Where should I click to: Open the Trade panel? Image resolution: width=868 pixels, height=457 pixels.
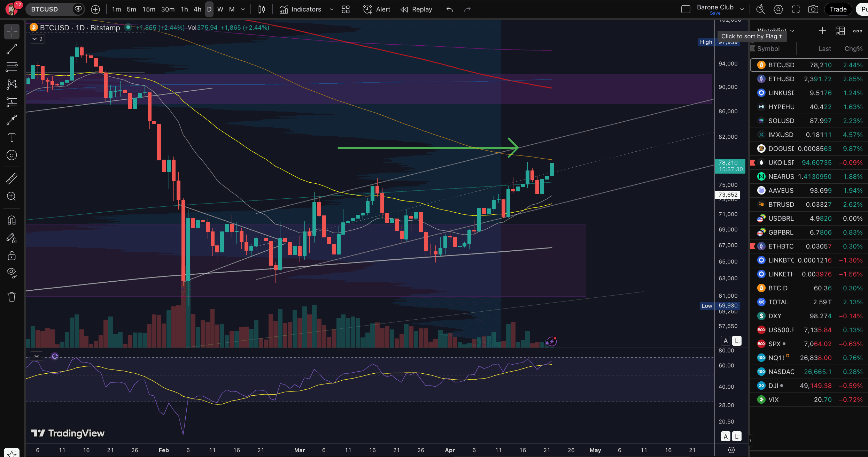click(x=838, y=9)
